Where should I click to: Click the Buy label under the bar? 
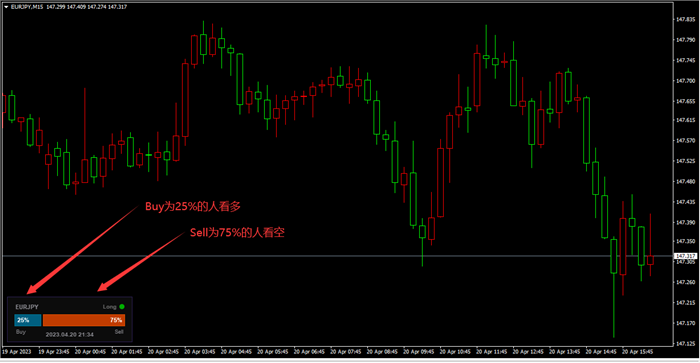pos(21,332)
